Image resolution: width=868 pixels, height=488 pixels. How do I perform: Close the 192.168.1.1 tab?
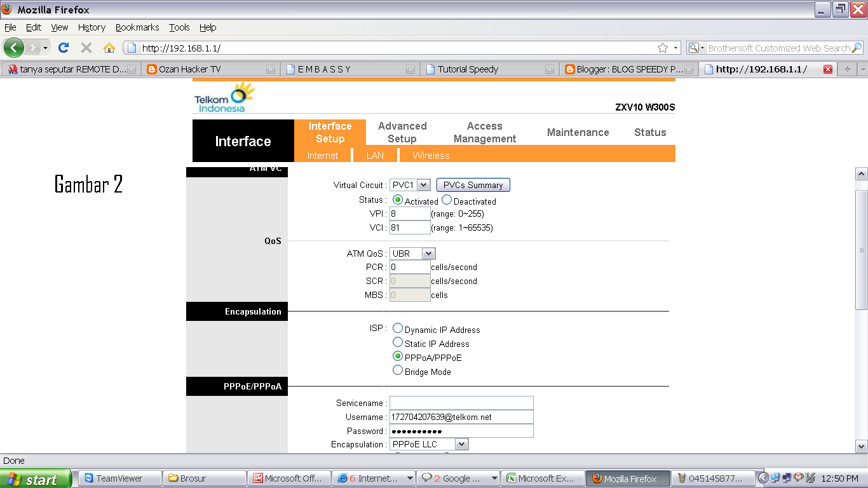(x=828, y=69)
